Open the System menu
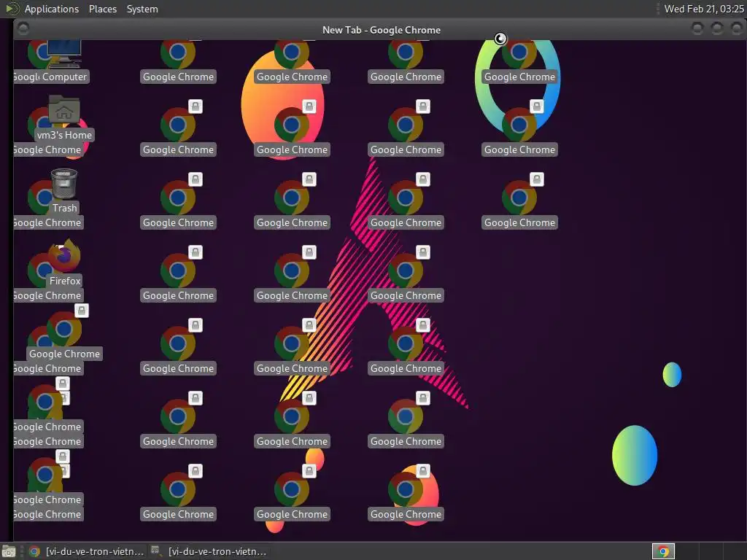Viewport: 747px width, 560px height. tap(142, 9)
